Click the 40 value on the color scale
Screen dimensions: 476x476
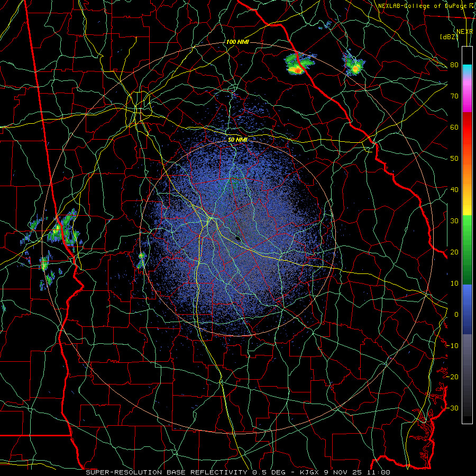[454, 190]
